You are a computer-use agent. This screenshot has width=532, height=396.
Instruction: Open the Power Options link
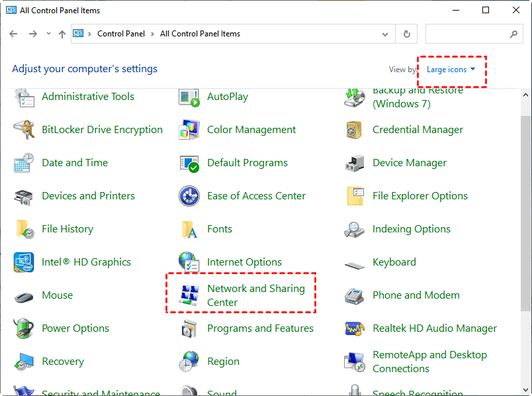click(x=75, y=328)
